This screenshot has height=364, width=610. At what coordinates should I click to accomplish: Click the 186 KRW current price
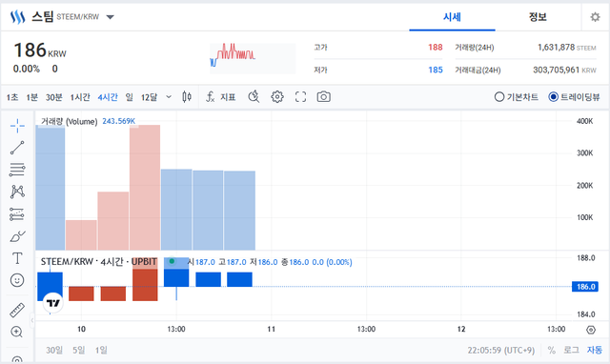[x=40, y=51]
